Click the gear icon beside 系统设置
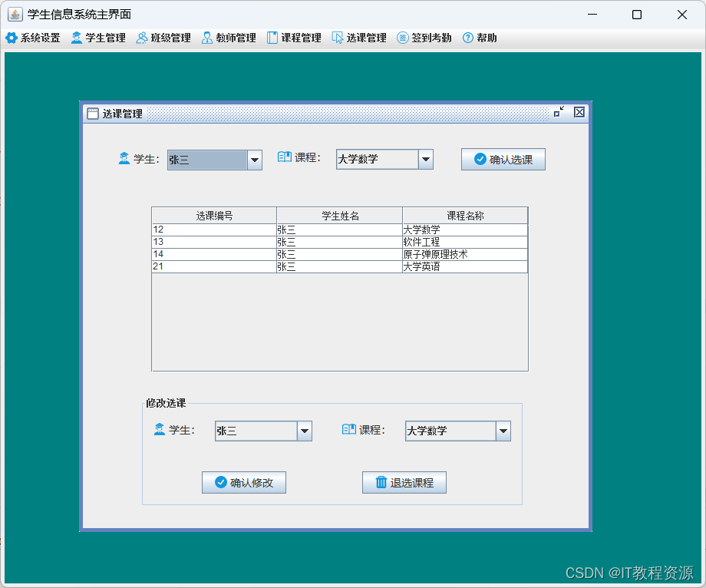706x588 pixels. click(x=12, y=38)
